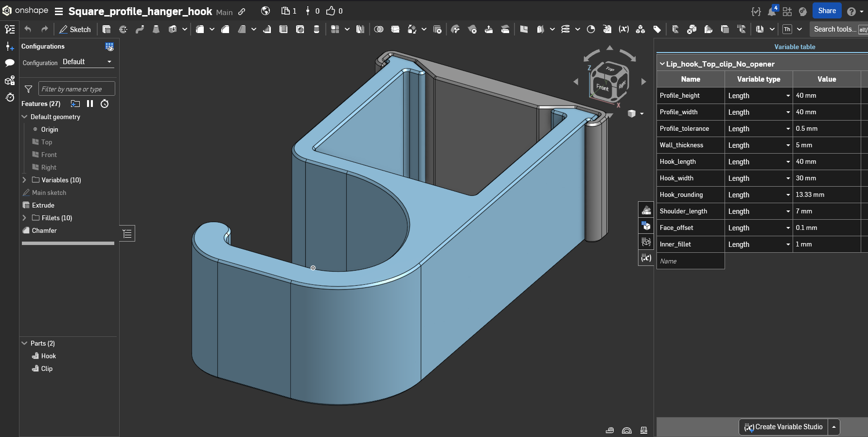Open Profile_height variable type dropdown

(759, 96)
